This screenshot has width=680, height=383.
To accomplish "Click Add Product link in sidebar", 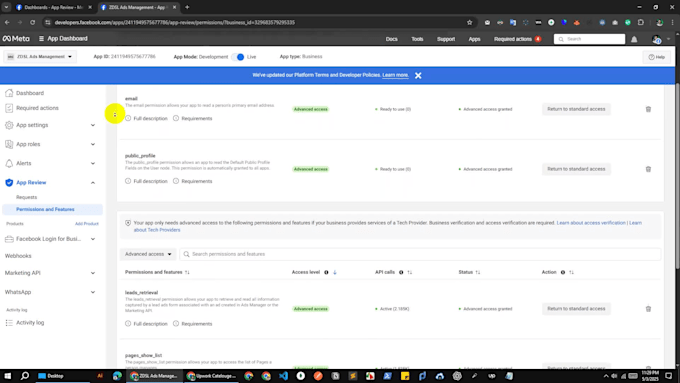I will click(87, 224).
